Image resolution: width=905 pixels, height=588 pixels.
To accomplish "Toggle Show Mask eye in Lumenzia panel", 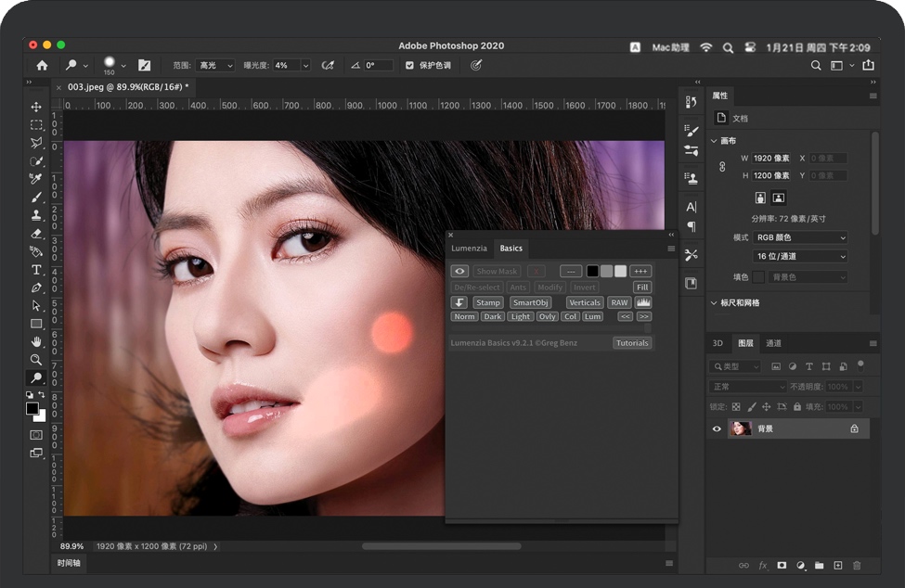I will coord(459,271).
